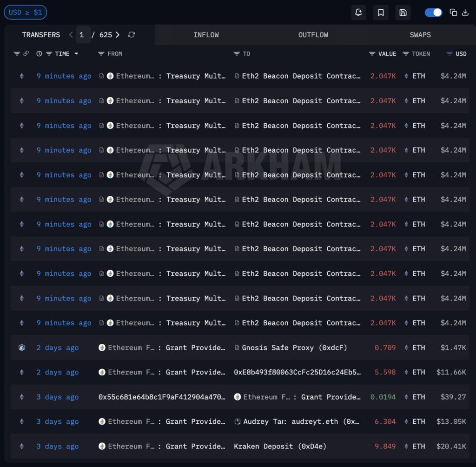This screenshot has width=476, height=467.
Task: Click the clock icon in the TIME column header
Action: [x=39, y=53]
